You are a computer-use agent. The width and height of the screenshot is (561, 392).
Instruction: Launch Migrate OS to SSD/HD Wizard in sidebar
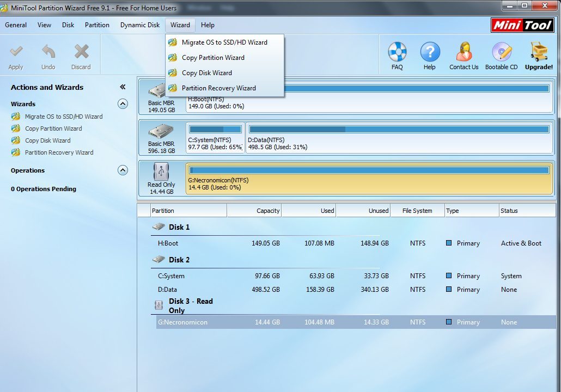tap(64, 117)
